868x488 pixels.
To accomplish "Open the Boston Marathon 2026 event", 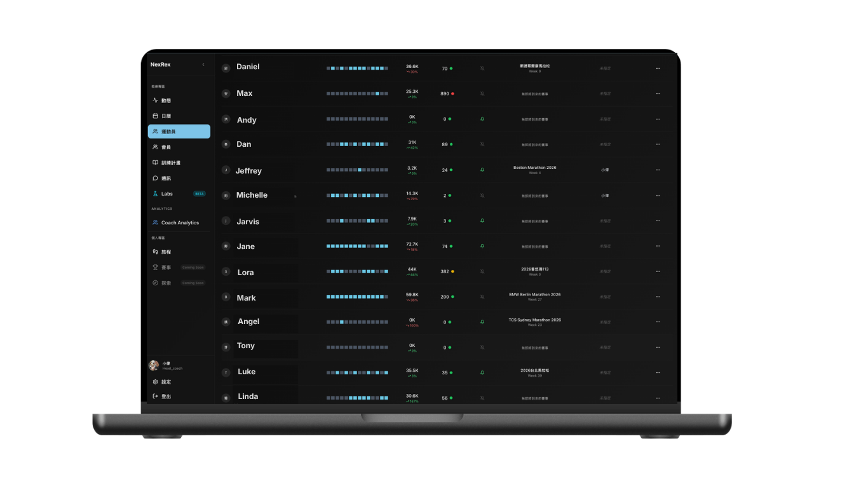I will pyautogui.click(x=535, y=168).
